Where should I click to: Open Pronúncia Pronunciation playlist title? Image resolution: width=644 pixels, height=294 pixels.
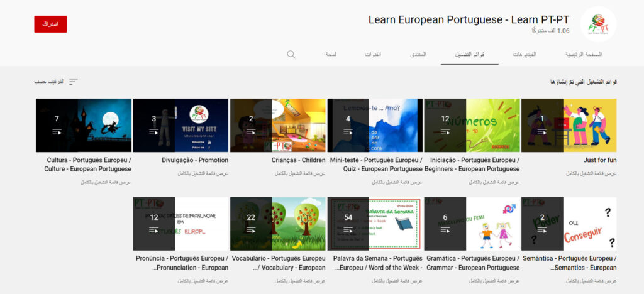(x=182, y=263)
